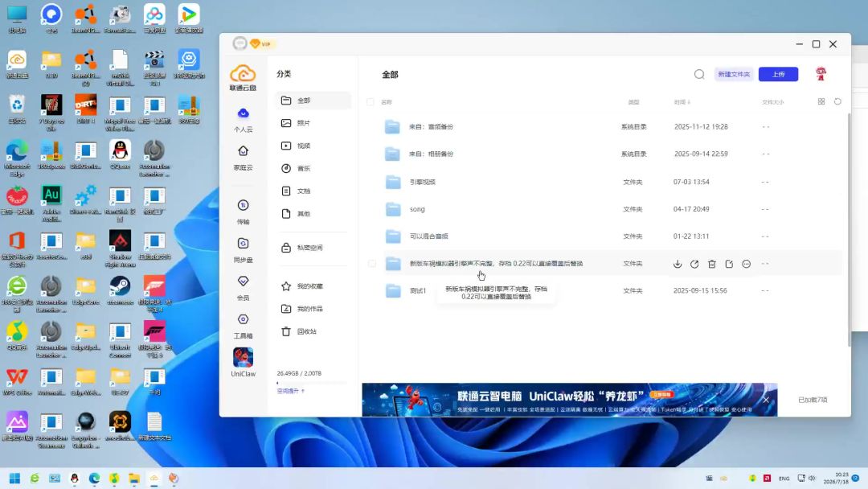This screenshot has width=868, height=489.
Task: Tick the select-all checkbox in list header
Action: point(371,102)
